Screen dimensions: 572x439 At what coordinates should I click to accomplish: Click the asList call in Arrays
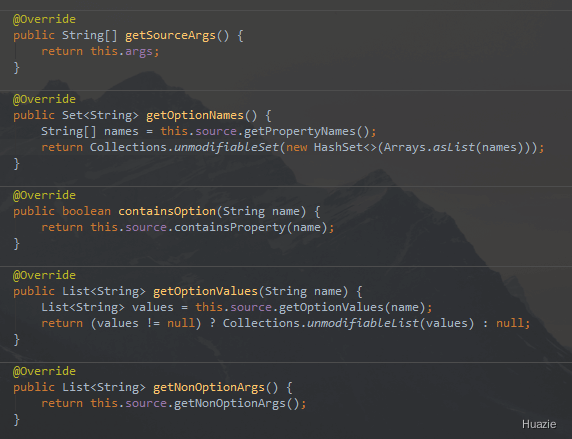454,147
